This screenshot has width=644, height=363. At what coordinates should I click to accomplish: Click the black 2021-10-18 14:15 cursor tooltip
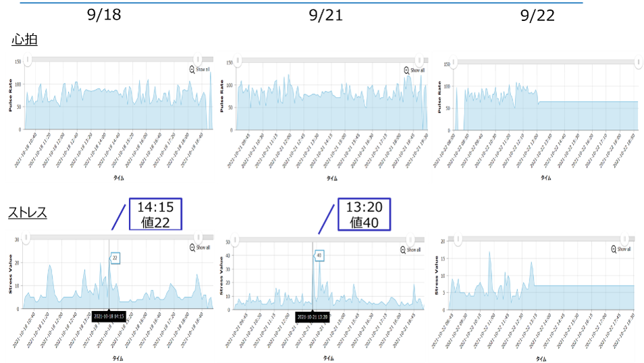tap(109, 316)
